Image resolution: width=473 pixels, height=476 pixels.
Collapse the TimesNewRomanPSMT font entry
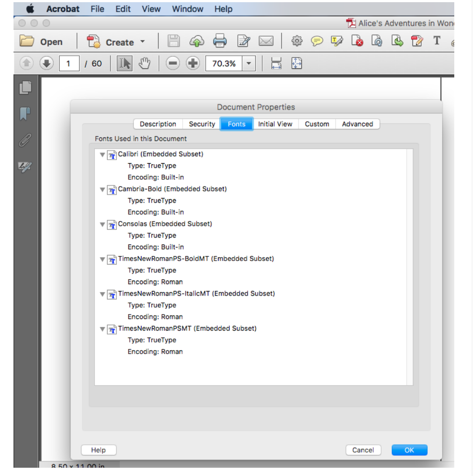[x=102, y=329]
